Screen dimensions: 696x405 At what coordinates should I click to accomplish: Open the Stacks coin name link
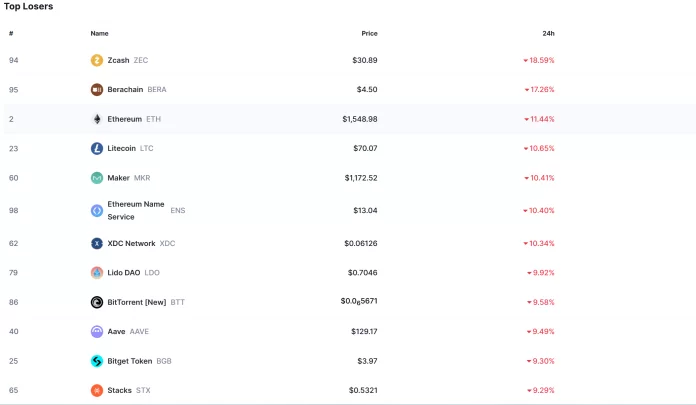point(119,390)
